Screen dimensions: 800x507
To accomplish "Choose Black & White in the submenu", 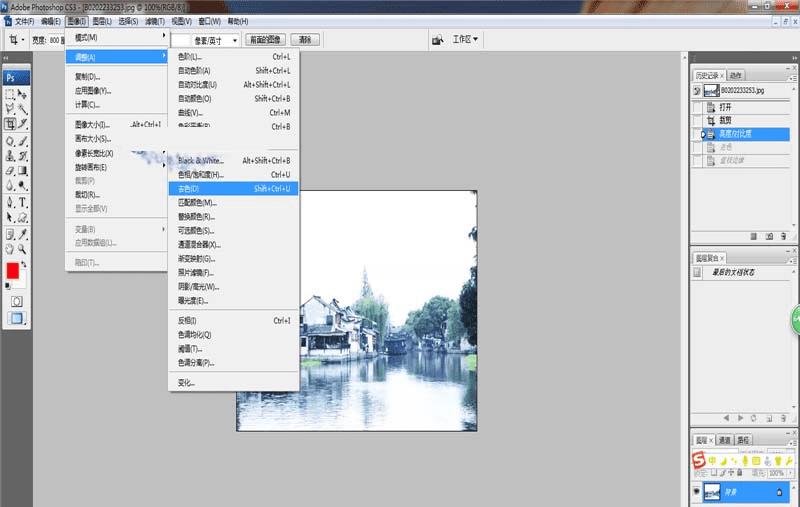I will pos(233,161).
